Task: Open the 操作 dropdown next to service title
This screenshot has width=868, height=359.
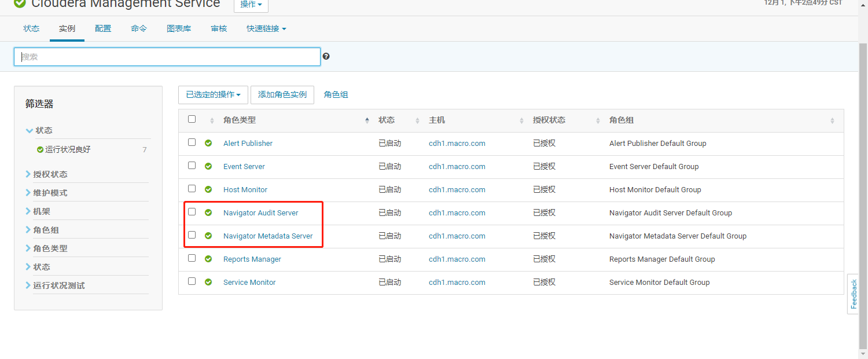Action: (251, 5)
